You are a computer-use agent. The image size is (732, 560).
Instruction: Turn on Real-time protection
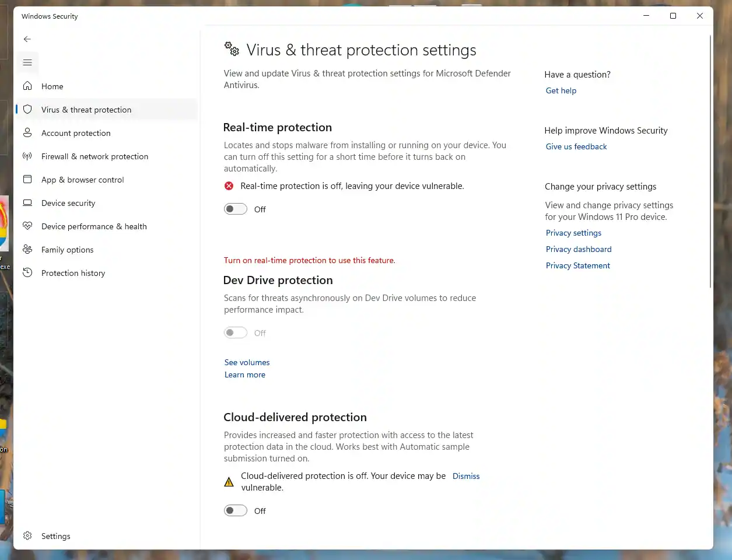[236, 209]
